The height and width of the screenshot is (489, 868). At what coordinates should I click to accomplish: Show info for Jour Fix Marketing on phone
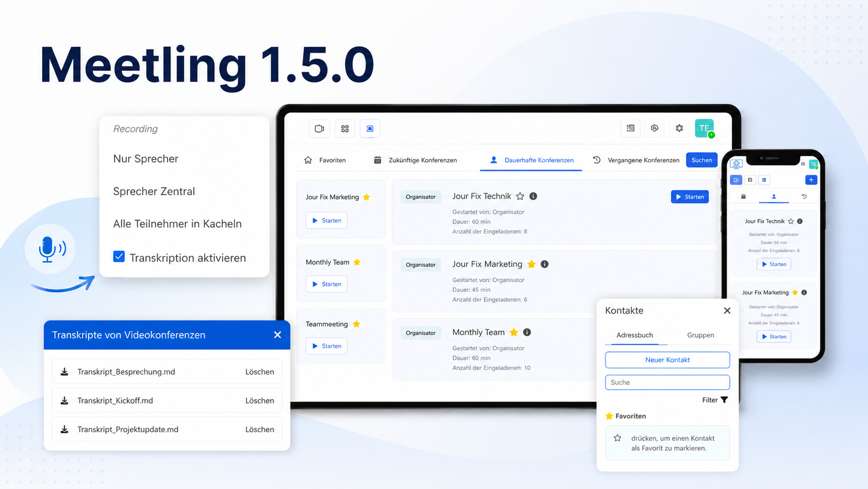click(804, 293)
